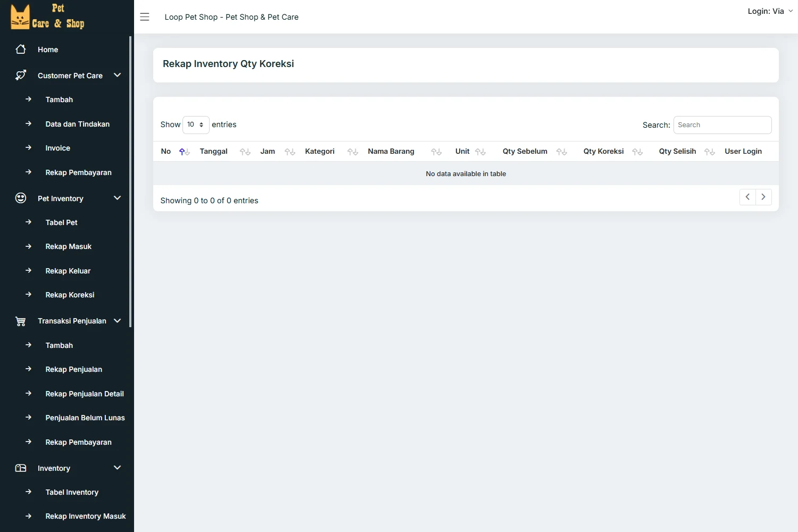Sort table by Qty Selisih arrows
Image resolution: width=798 pixels, height=532 pixels.
click(x=710, y=152)
